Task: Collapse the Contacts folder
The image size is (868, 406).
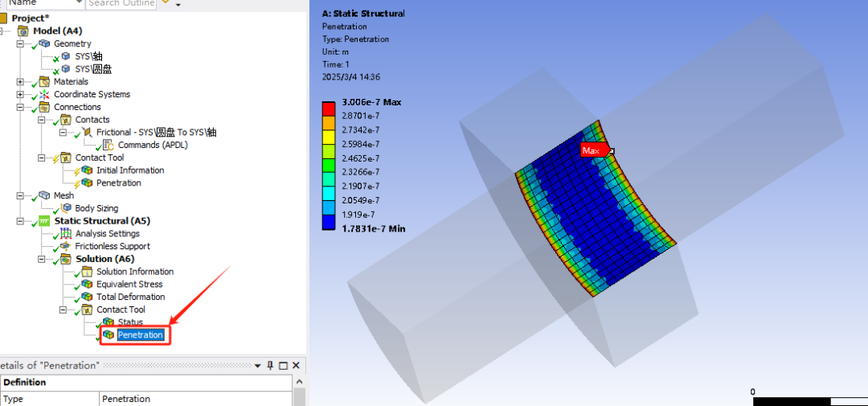Action: tap(42, 120)
